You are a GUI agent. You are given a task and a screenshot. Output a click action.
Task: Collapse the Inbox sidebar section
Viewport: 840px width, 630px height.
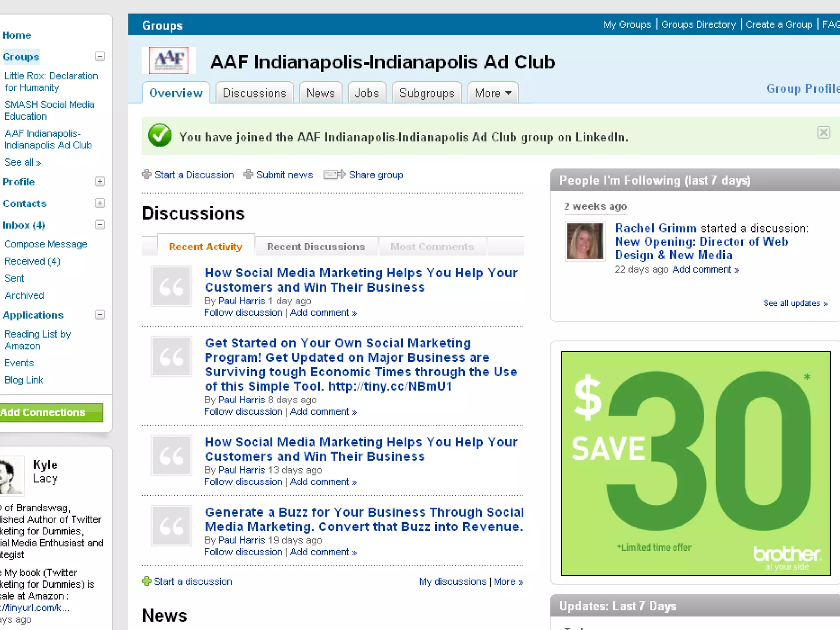tap(100, 225)
